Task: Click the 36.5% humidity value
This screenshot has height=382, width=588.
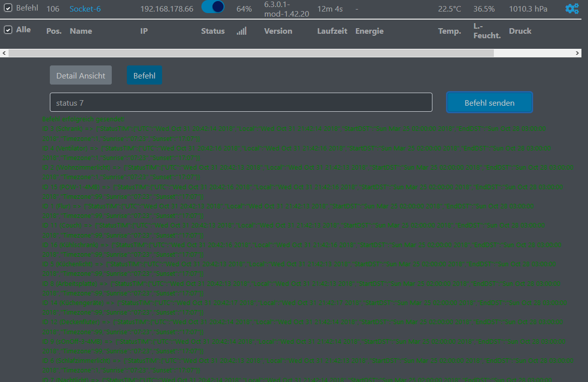Action: (x=484, y=9)
